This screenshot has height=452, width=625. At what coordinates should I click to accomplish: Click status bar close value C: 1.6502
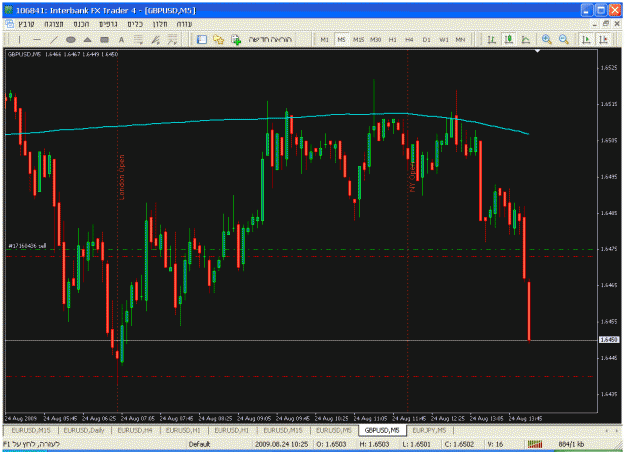click(x=459, y=444)
